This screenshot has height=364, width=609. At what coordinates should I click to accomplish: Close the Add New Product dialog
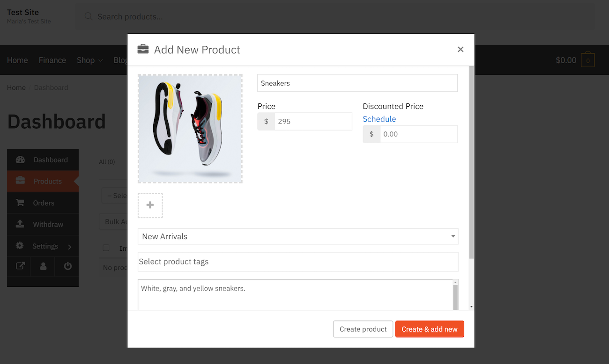coord(460,50)
